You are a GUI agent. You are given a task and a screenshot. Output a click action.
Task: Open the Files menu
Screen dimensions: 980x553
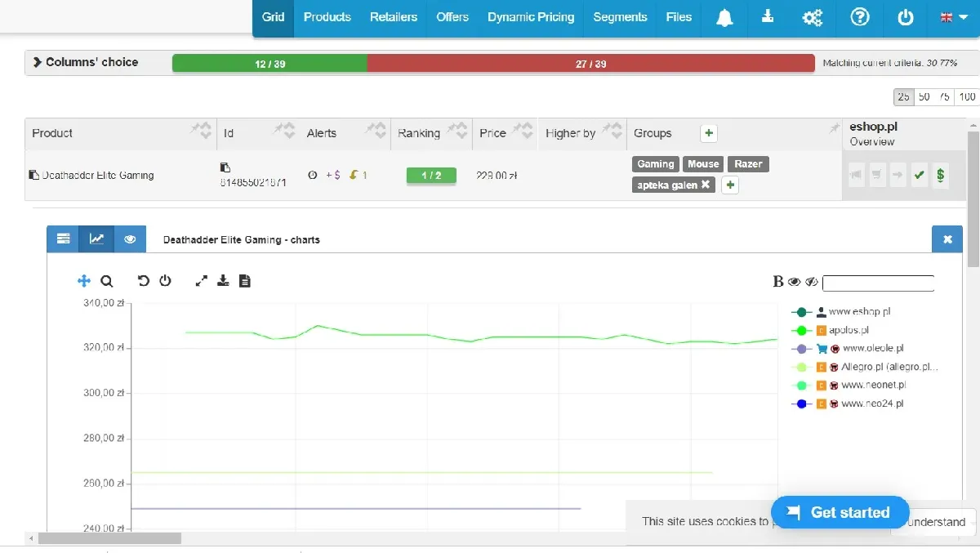click(679, 17)
